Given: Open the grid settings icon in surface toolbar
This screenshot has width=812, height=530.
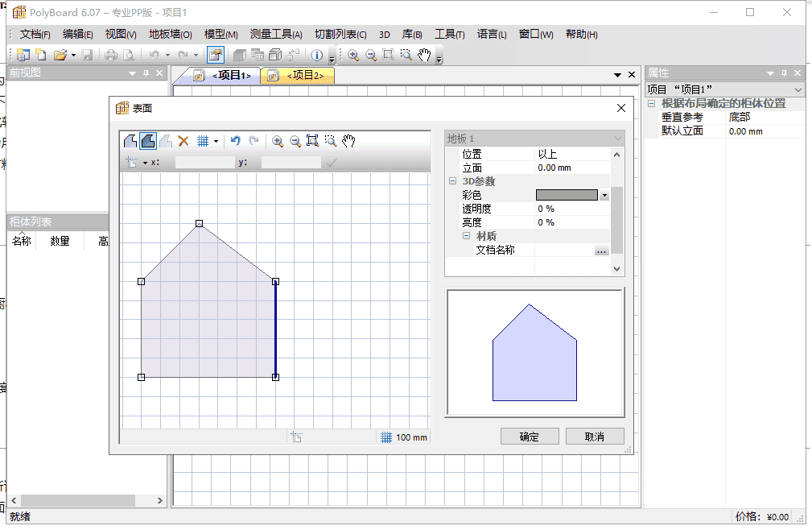Looking at the screenshot, I should (203, 141).
